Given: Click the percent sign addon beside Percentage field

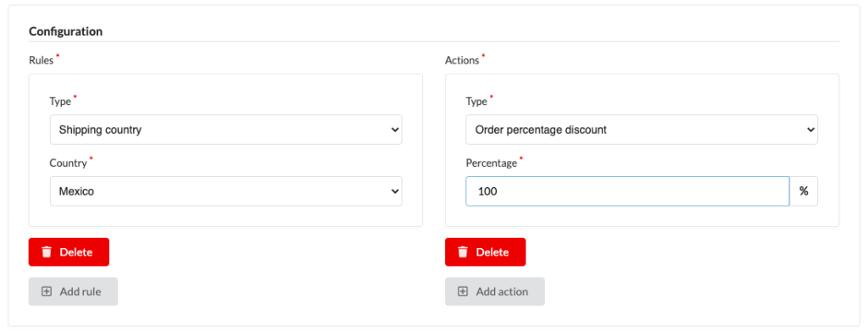Looking at the screenshot, I should (804, 191).
